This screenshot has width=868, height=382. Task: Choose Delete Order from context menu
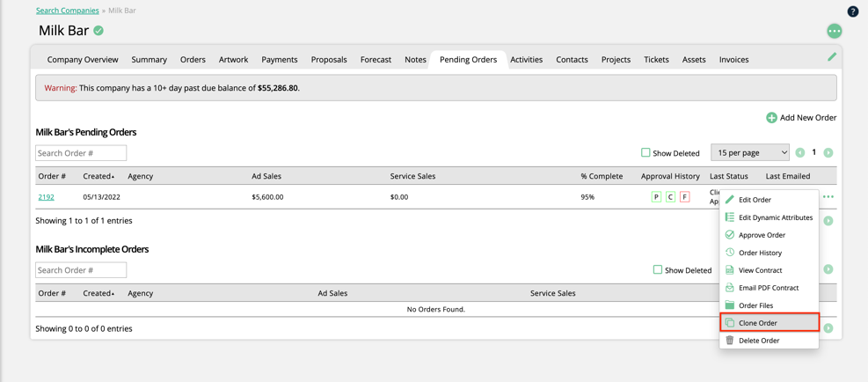coord(769,341)
